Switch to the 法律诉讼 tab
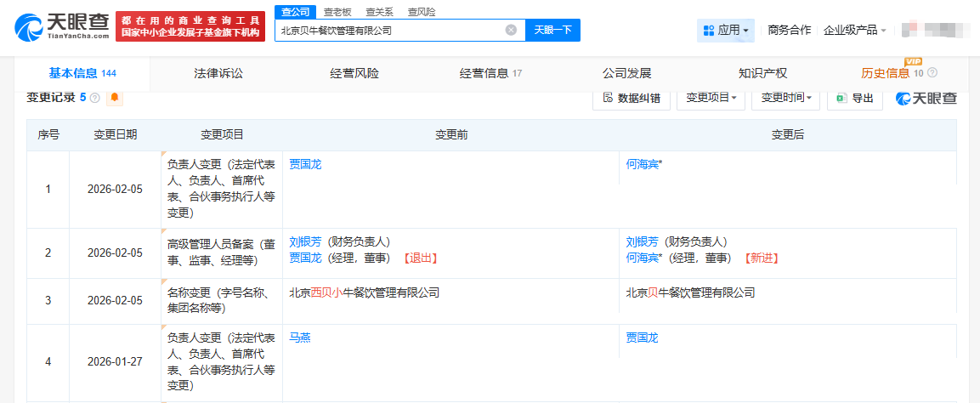The height and width of the screenshot is (403, 980). point(218,73)
